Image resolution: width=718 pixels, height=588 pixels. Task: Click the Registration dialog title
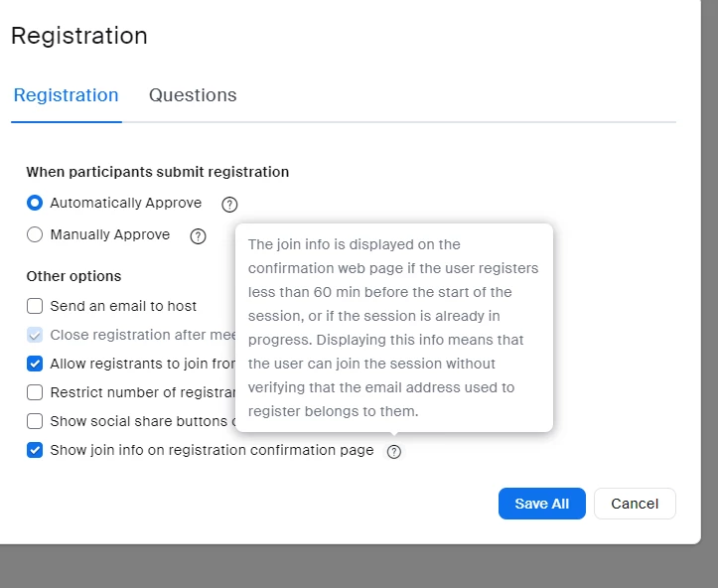pyautogui.click(x=79, y=36)
